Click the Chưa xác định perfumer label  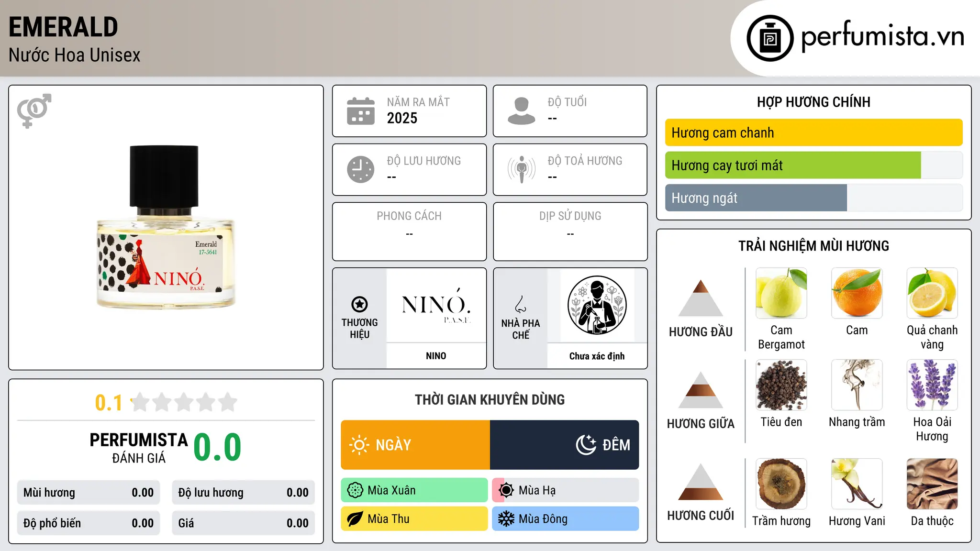click(x=597, y=356)
